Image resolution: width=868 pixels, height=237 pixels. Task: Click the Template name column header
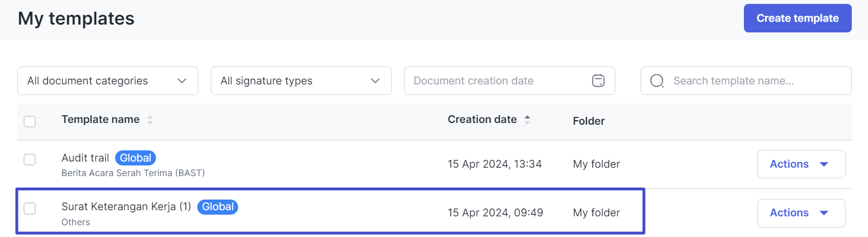(x=101, y=119)
